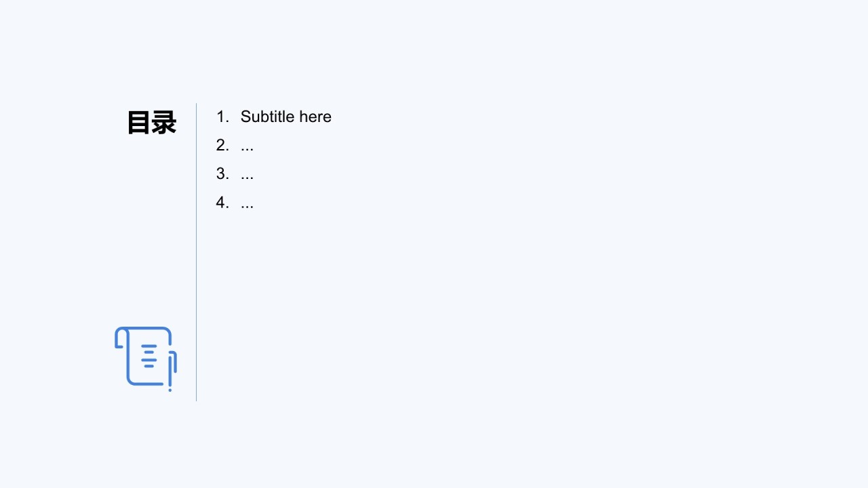Click the blue scroll document icon
The height and width of the screenshot is (488, 868).
click(146, 359)
